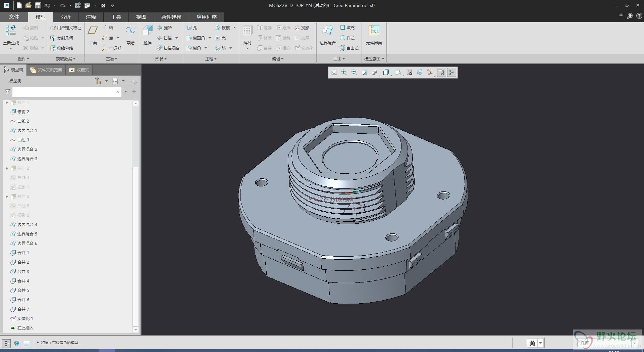Click the 填充 (Fill) surface tool
This screenshot has height=352, width=644.
pos(347,28)
